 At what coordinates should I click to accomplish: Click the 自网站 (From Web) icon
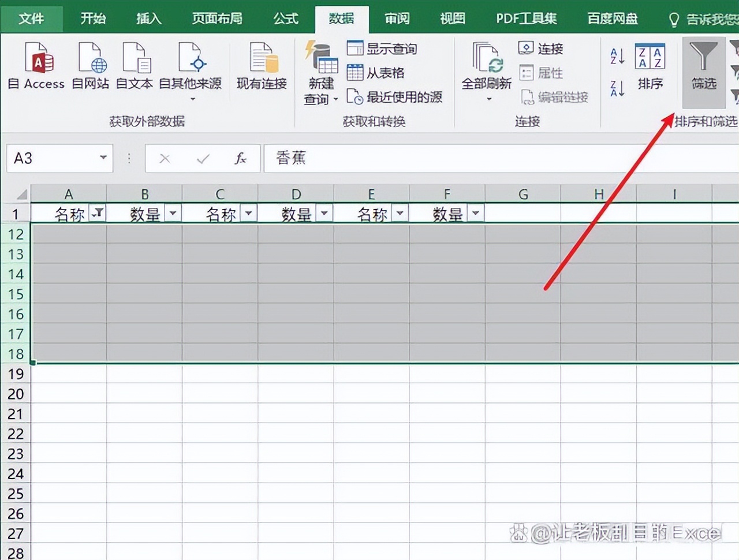[89, 66]
